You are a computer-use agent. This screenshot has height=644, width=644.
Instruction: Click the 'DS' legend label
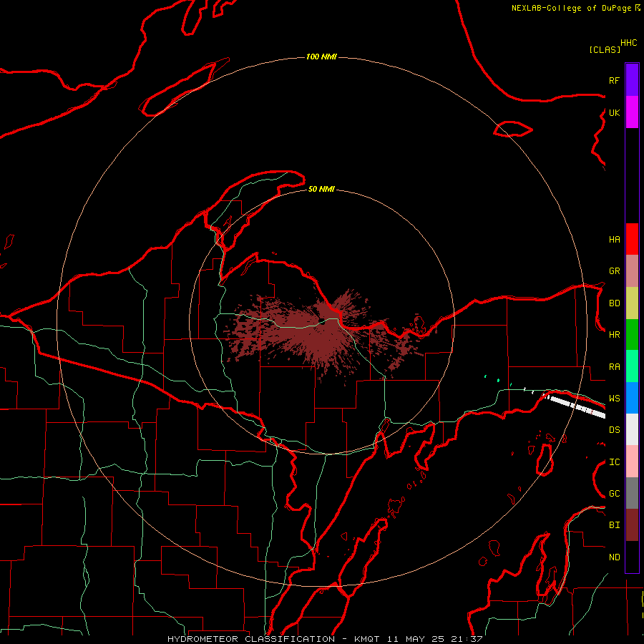[x=614, y=430]
